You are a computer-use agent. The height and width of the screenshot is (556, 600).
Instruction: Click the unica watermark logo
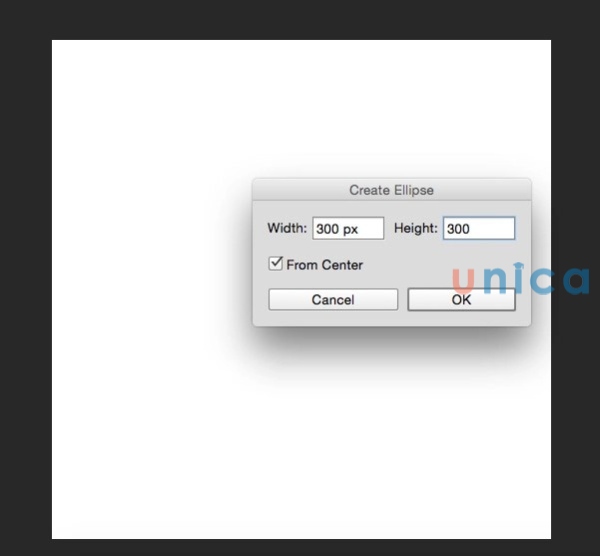pos(521,279)
